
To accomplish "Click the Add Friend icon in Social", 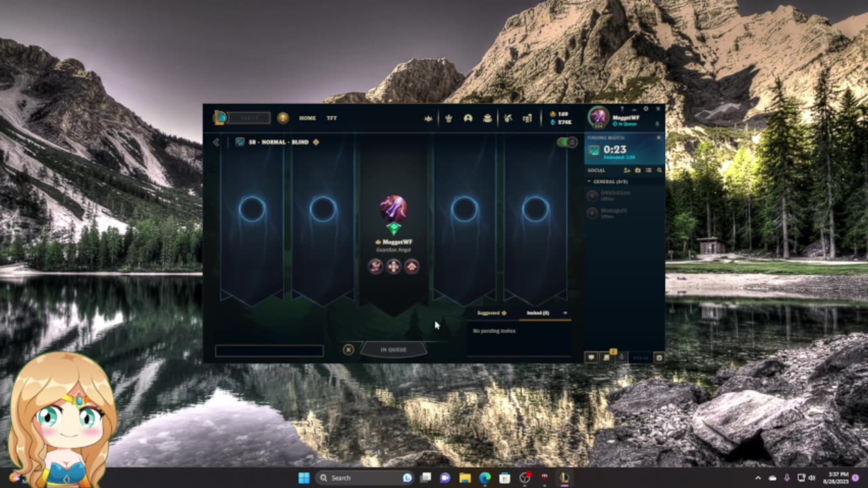I will point(627,170).
